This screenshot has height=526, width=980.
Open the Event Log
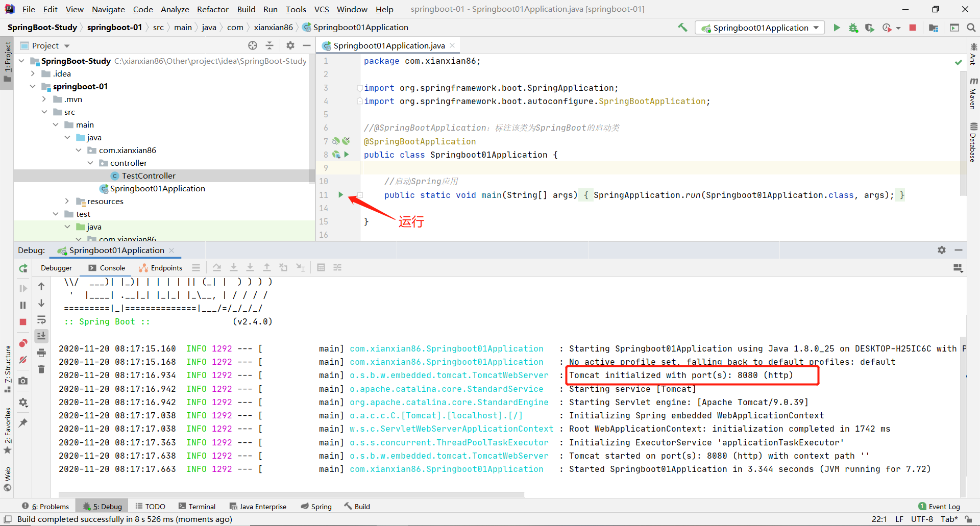939,507
